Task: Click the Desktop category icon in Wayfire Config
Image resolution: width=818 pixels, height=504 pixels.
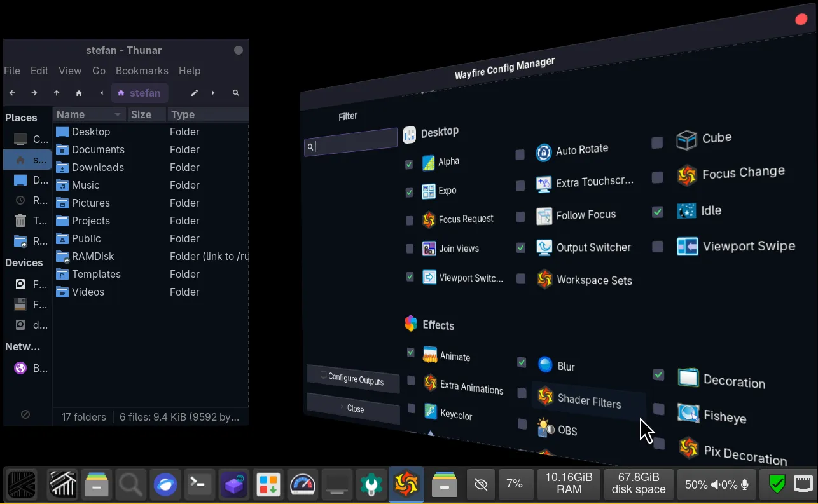Action: tap(409, 134)
